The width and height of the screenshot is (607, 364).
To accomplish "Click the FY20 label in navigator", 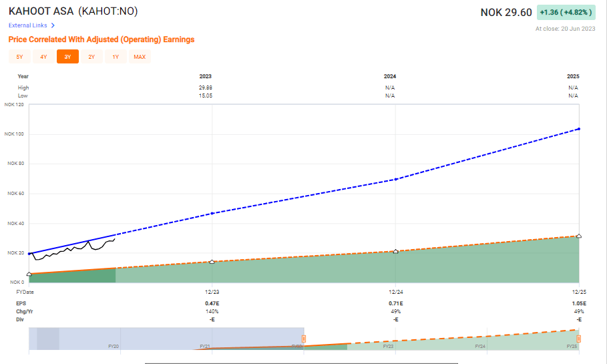I will pyautogui.click(x=114, y=346).
